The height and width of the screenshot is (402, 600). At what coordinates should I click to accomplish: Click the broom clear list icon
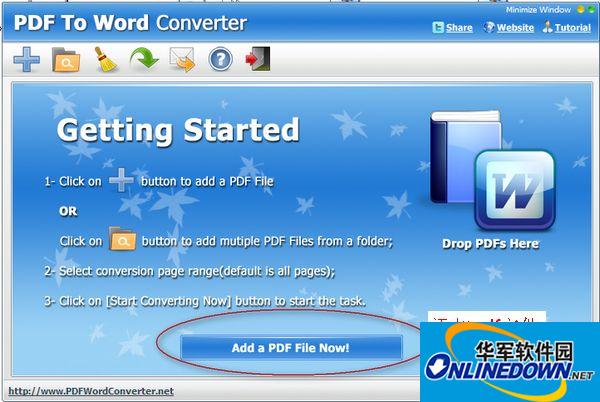pyautogui.click(x=105, y=59)
